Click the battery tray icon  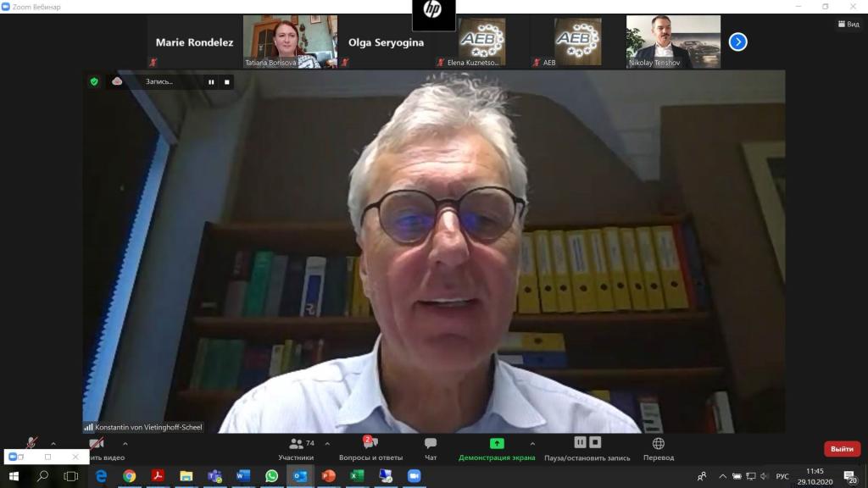737,476
